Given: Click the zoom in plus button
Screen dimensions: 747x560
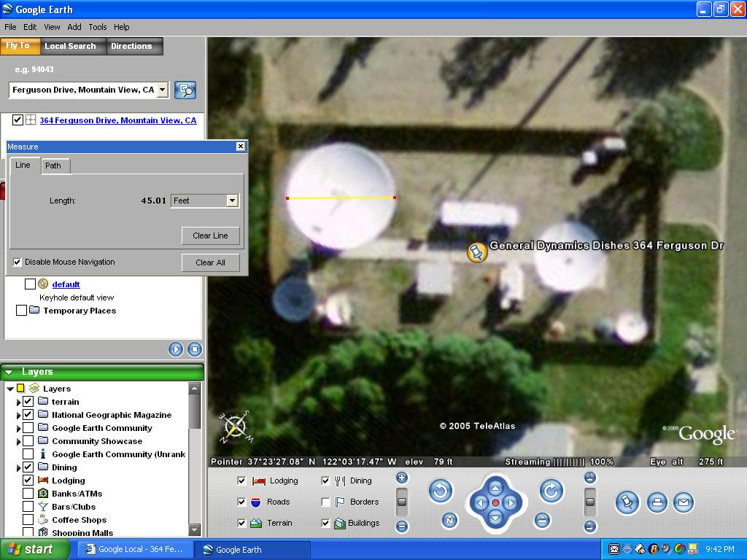Looking at the screenshot, I should pos(402,478).
